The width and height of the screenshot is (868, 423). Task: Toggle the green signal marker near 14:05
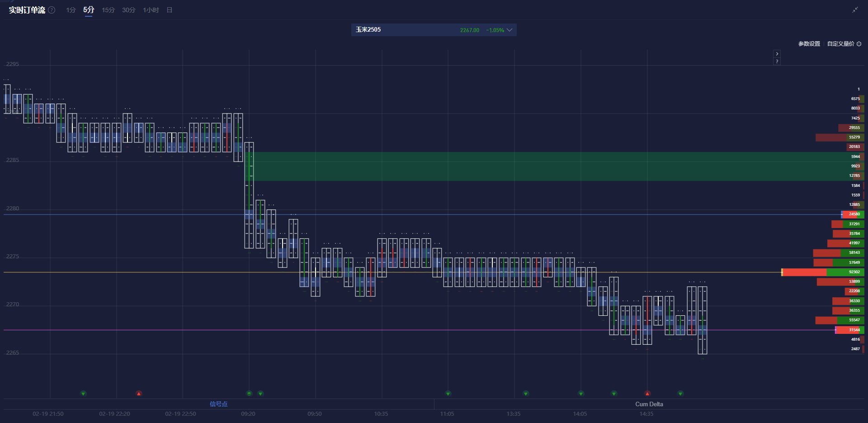(580, 393)
